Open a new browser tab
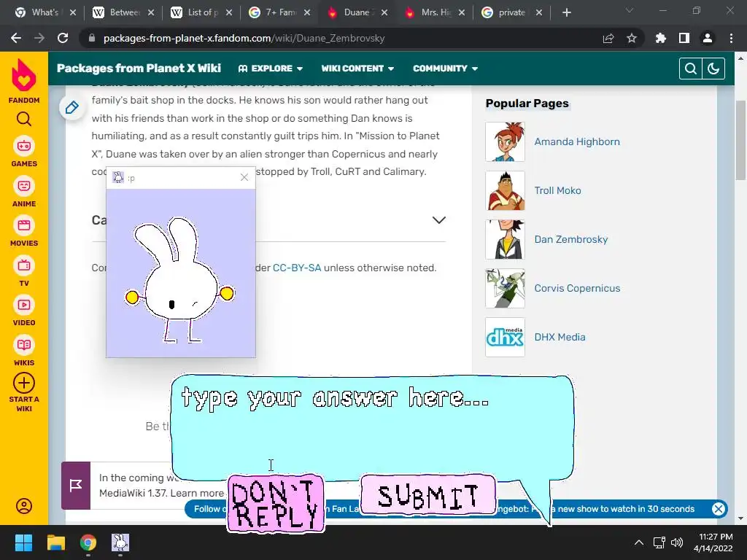747x560 pixels. (566, 12)
